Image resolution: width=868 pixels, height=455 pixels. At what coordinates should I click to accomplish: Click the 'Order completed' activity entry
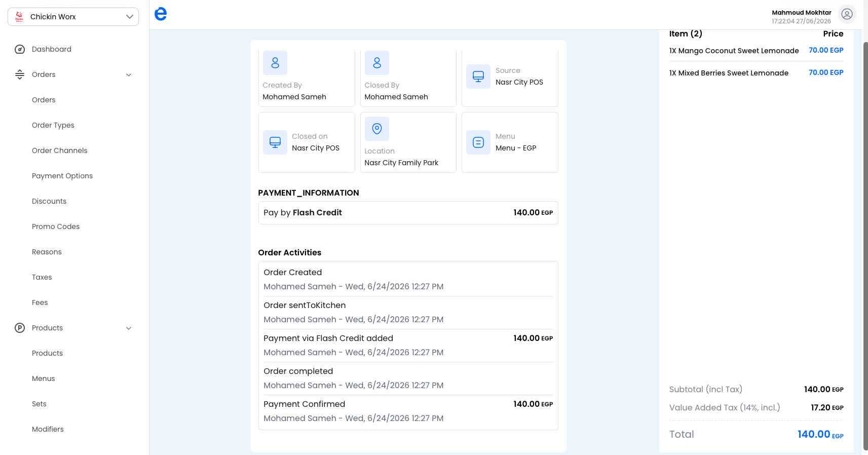[x=408, y=378]
